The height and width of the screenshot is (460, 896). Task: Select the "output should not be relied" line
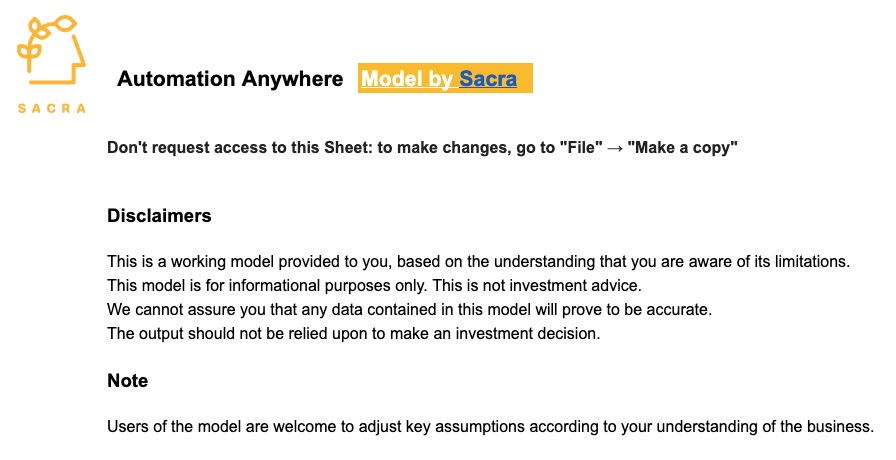click(354, 334)
